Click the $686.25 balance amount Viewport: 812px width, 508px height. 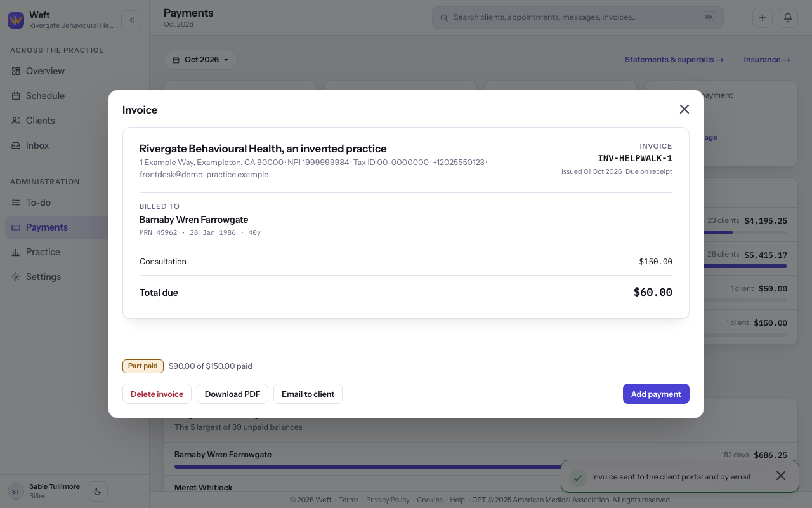coord(771,455)
